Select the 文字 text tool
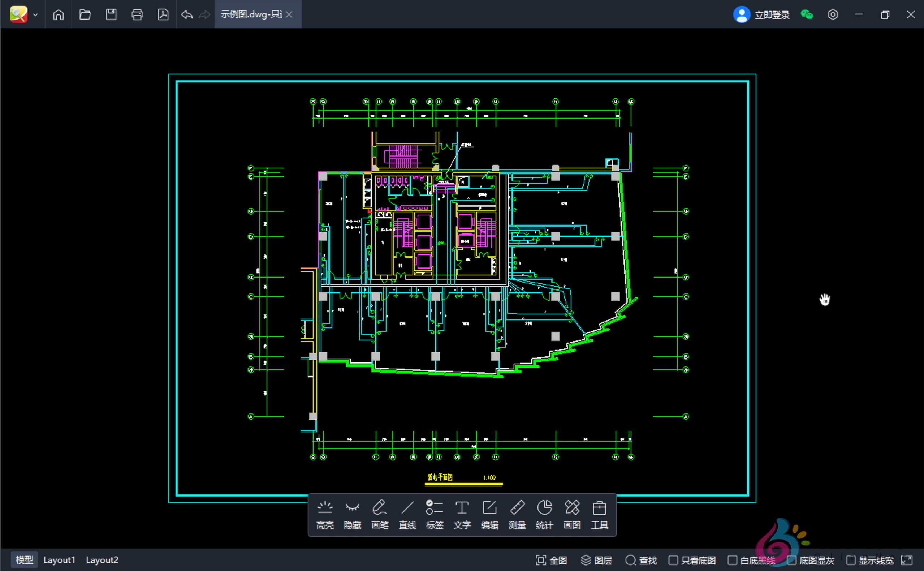924x571 pixels. point(462,514)
